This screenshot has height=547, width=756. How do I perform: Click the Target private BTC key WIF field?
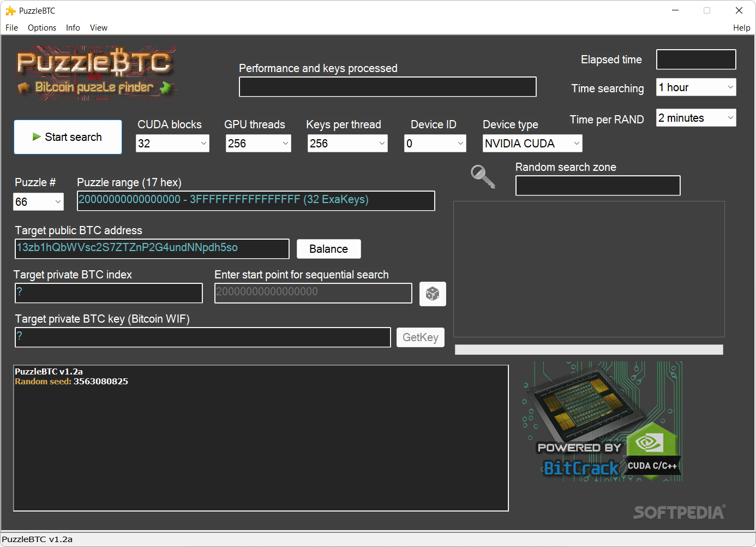203,337
